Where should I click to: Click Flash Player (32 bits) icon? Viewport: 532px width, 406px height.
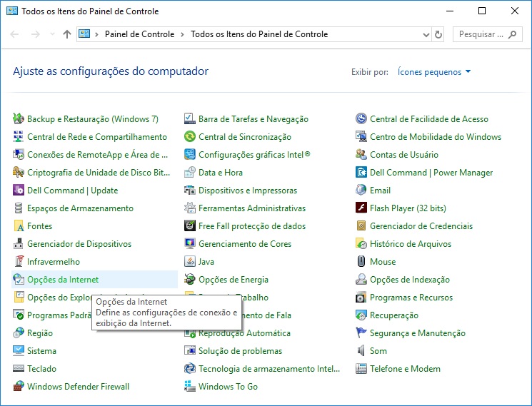[361, 208]
